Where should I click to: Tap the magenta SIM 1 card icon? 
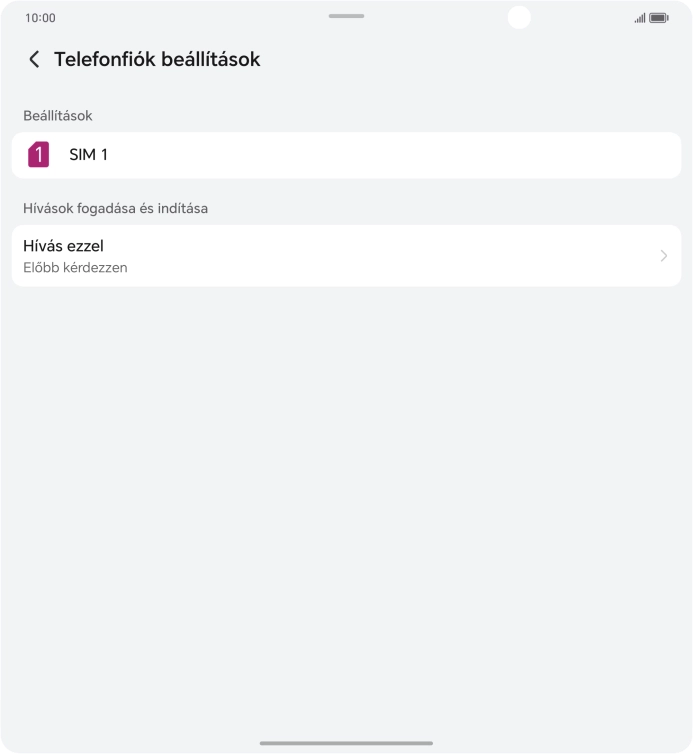pos(38,155)
